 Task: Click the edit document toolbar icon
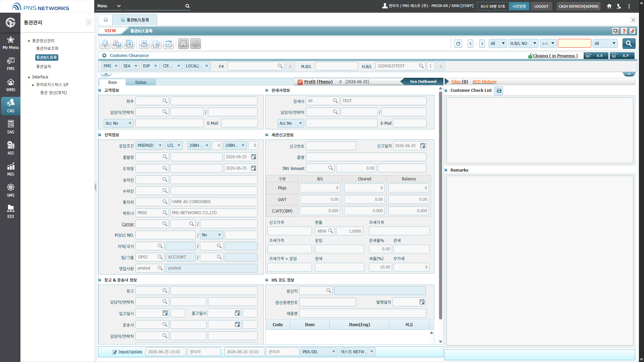(156, 44)
